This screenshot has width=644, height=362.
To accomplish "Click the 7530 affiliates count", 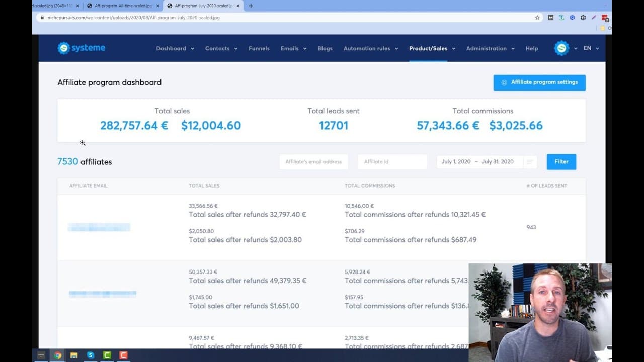I will 68,162.
